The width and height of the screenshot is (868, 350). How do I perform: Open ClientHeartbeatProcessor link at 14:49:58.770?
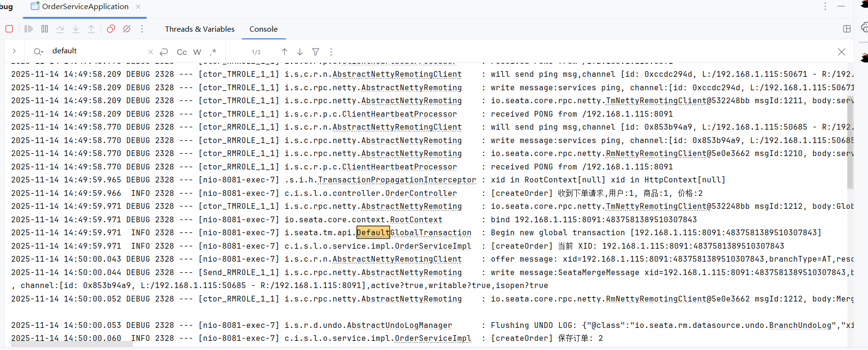399,167
